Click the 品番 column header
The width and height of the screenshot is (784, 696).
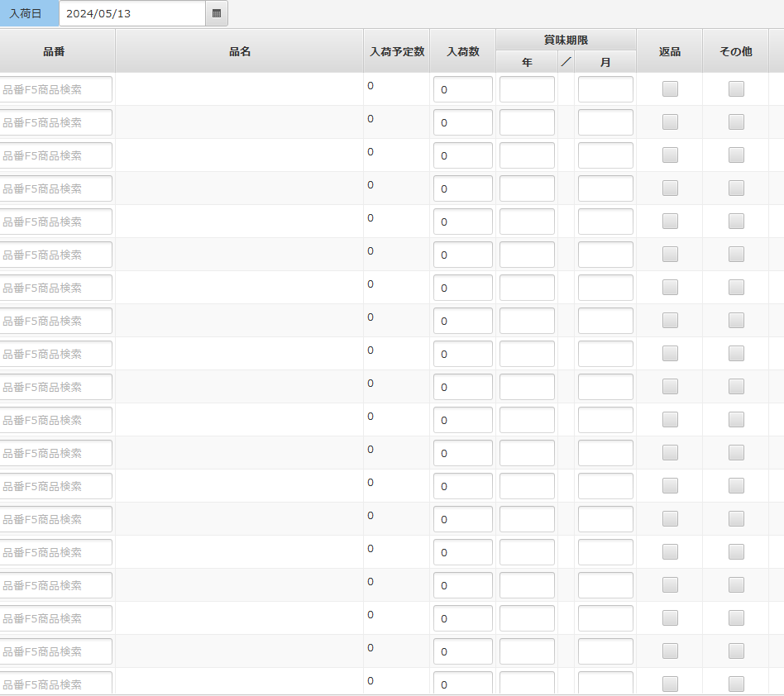tap(54, 51)
